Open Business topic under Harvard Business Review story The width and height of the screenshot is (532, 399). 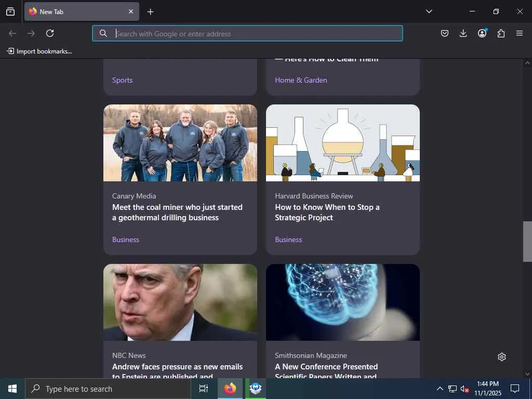288,240
